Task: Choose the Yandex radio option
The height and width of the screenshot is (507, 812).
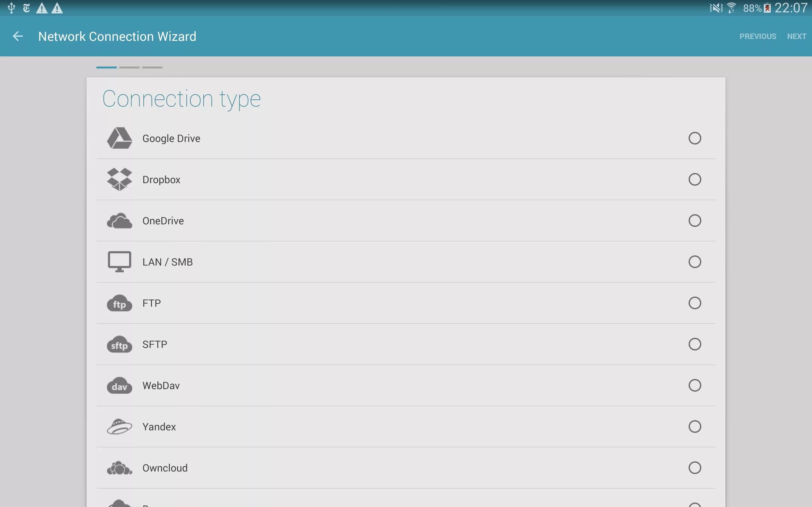Action: [695, 427]
